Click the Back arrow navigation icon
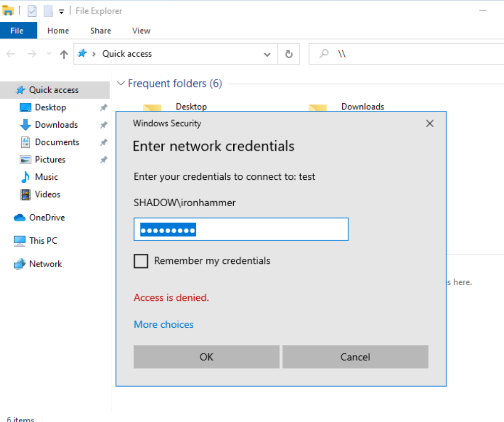The image size is (504, 422). 11,54
